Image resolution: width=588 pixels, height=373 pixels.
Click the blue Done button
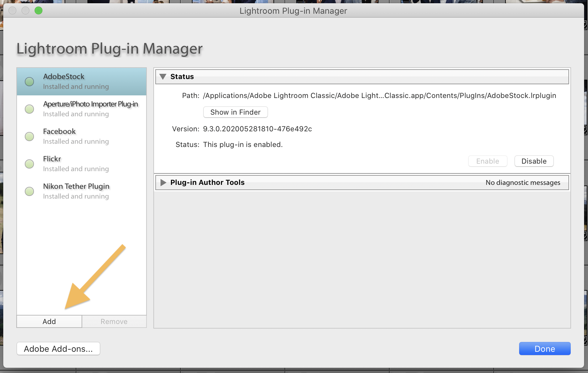pos(545,349)
